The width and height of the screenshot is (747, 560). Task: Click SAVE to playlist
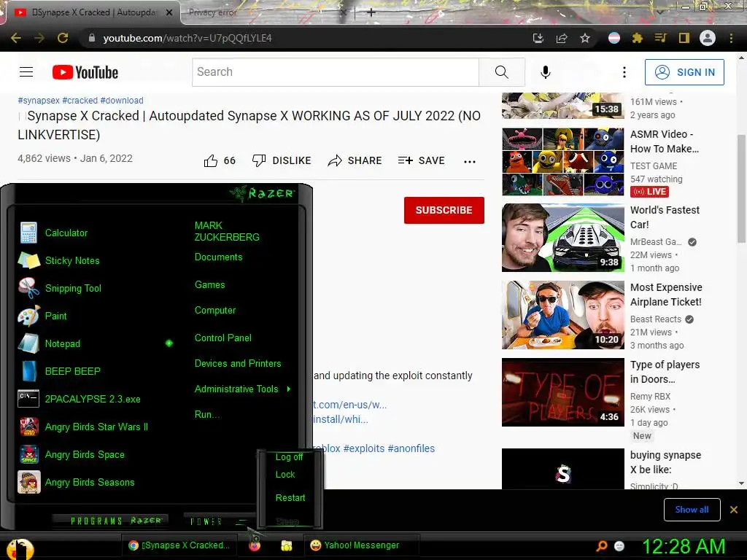(422, 161)
